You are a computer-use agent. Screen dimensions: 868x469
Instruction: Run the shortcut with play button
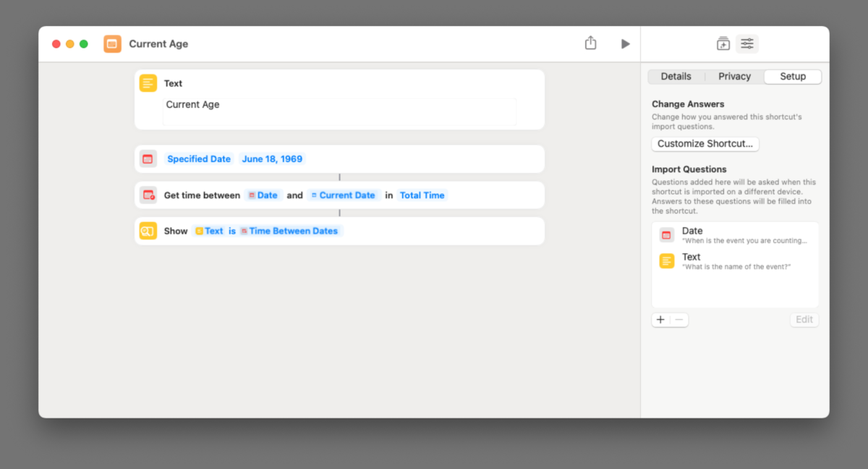[625, 44]
